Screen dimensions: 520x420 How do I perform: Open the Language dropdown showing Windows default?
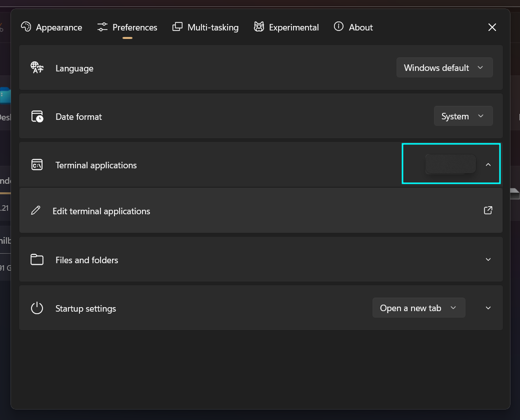tap(444, 67)
